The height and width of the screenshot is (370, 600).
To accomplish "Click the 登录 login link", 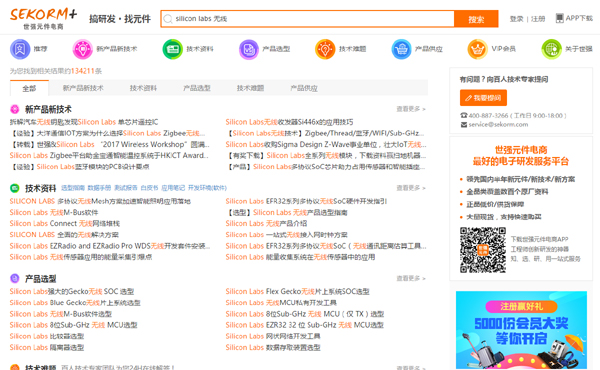I will tap(516, 19).
